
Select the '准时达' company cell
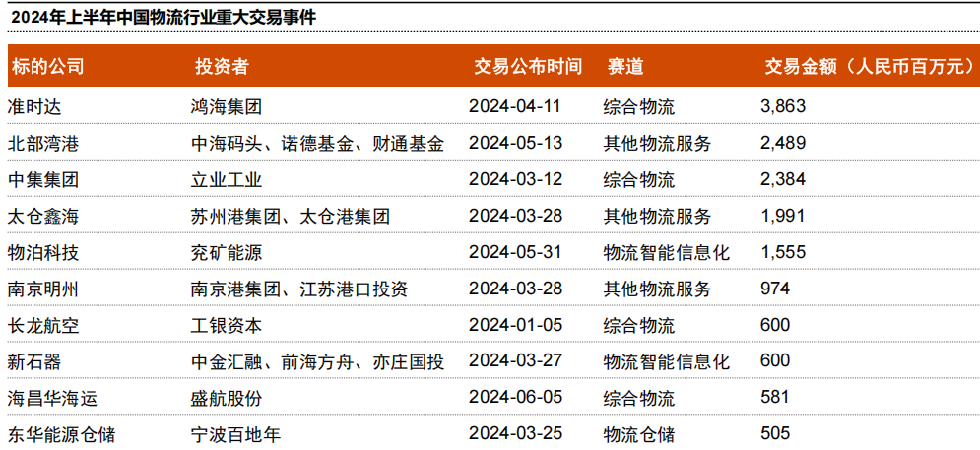34,107
